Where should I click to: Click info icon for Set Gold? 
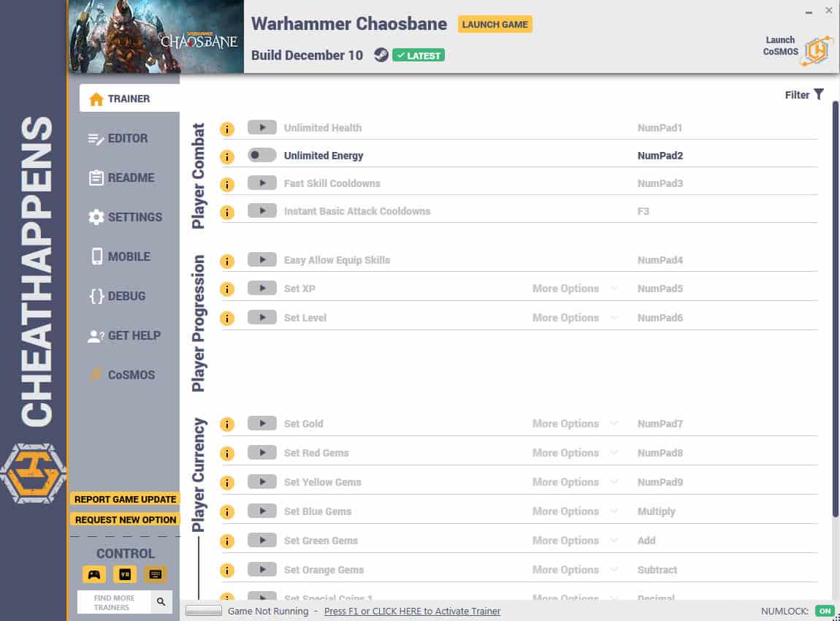coord(227,425)
